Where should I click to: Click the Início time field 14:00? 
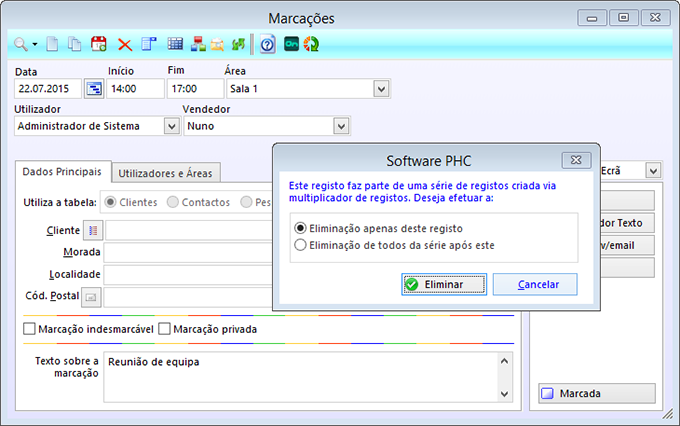tap(135, 89)
